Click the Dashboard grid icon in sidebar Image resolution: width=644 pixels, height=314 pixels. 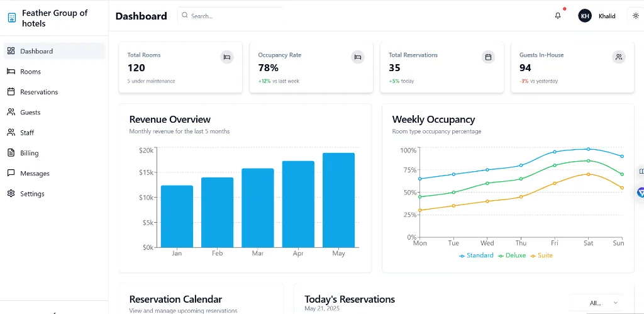click(x=11, y=51)
